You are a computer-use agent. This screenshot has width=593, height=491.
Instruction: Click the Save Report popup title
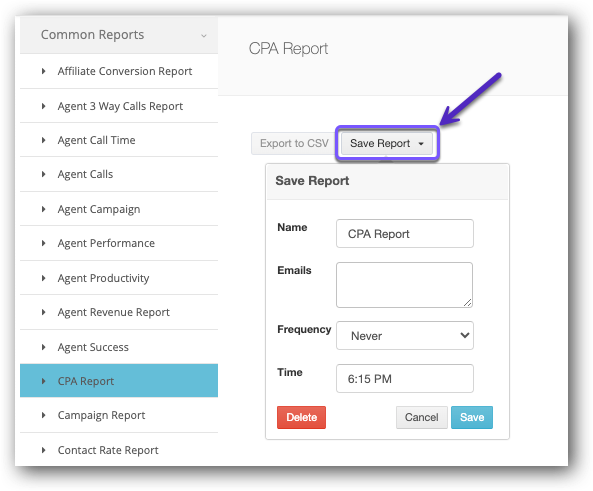[x=312, y=181]
